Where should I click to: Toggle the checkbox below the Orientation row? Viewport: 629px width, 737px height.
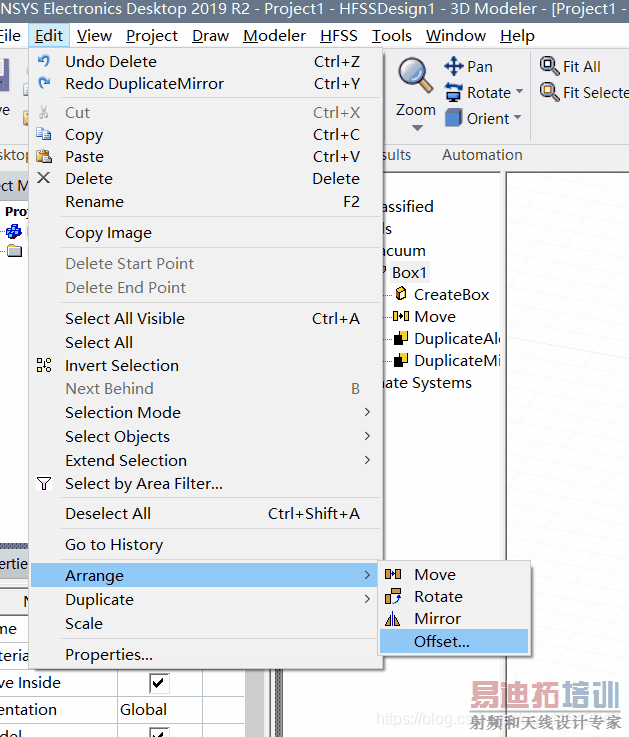pos(159,732)
